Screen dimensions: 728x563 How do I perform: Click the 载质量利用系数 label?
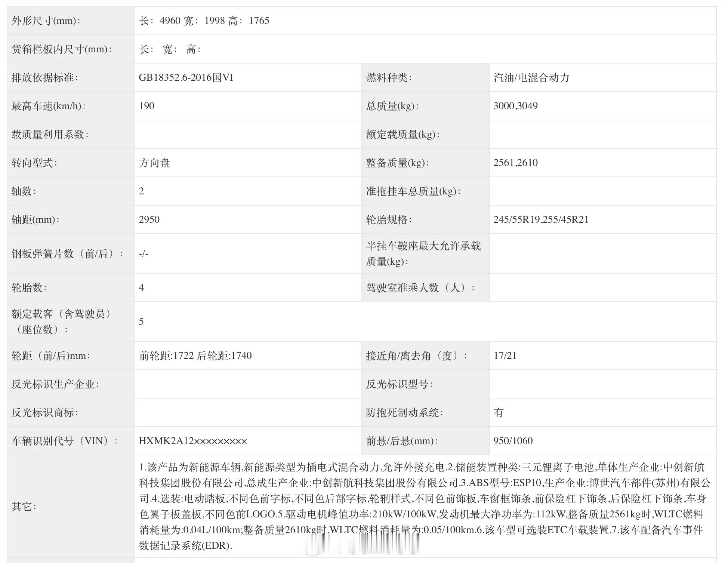[50, 134]
